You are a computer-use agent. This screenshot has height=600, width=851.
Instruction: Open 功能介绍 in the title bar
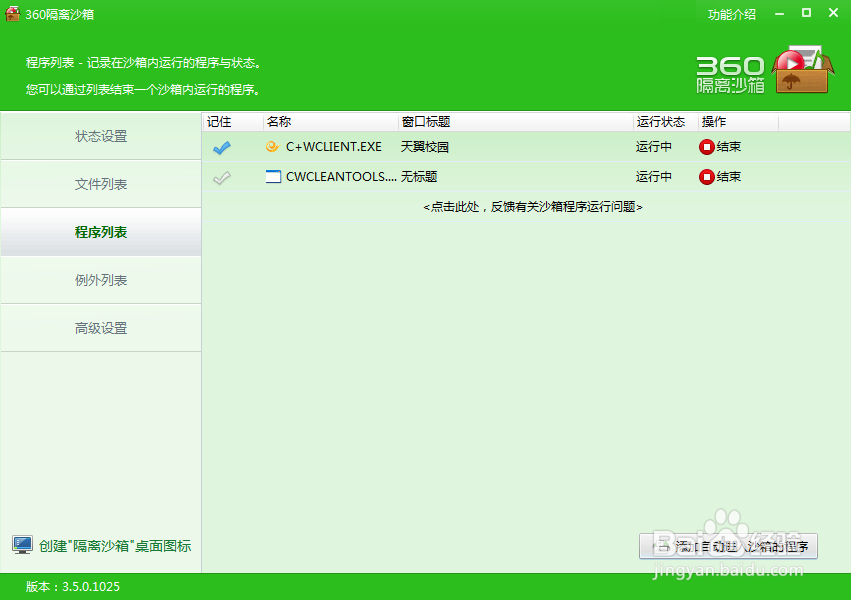pyautogui.click(x=732, y=15)
